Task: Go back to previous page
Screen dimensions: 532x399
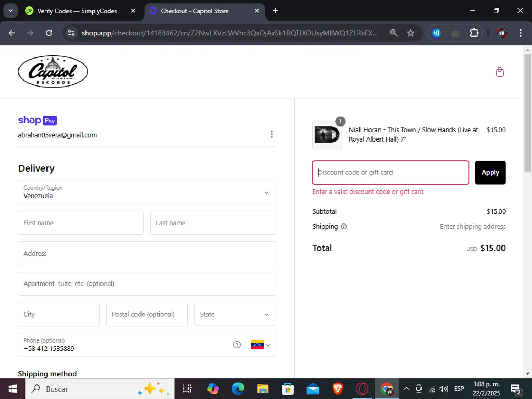Action: click(12, 33)
